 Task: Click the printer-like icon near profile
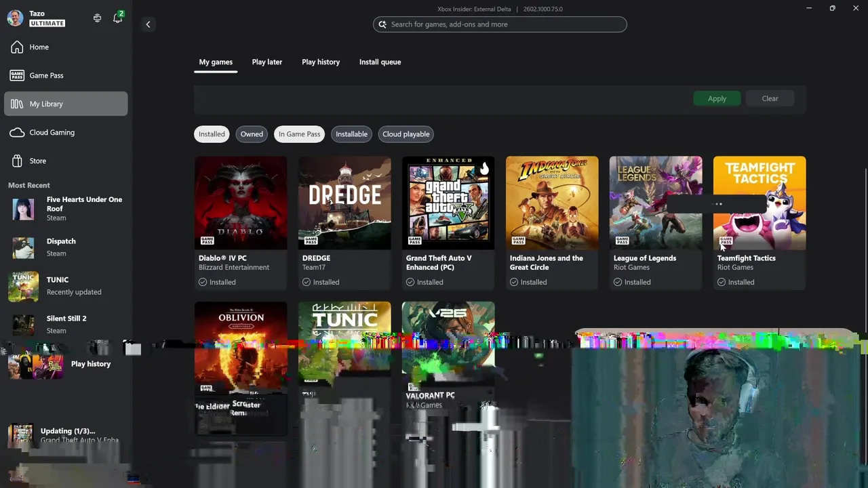[x=97, y=18]
